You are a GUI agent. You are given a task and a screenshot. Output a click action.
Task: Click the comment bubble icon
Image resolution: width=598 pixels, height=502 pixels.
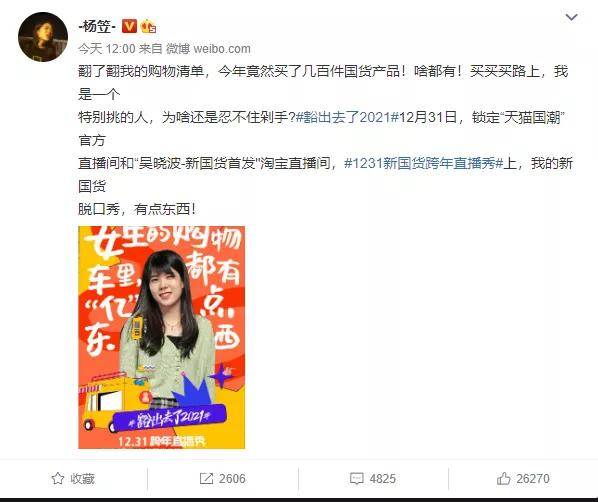coord(357,479)
